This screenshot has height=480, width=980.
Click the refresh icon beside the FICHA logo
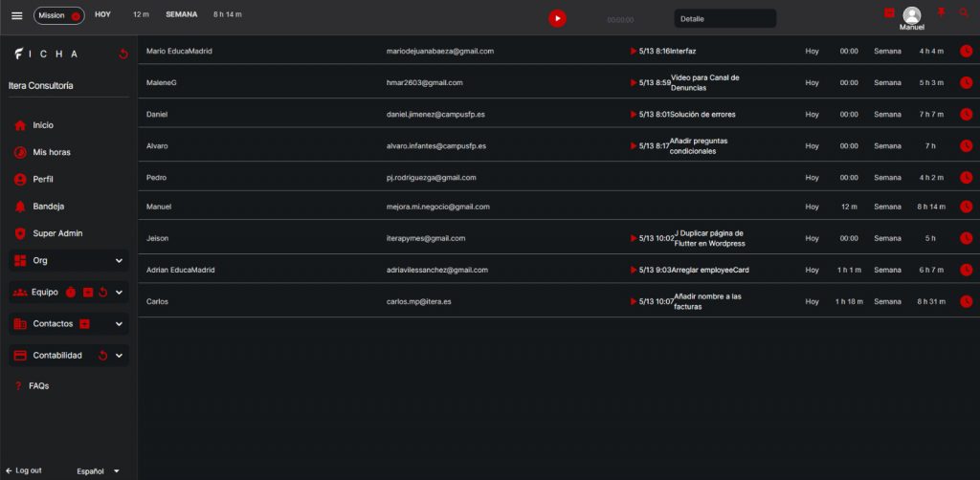point(122,55)
